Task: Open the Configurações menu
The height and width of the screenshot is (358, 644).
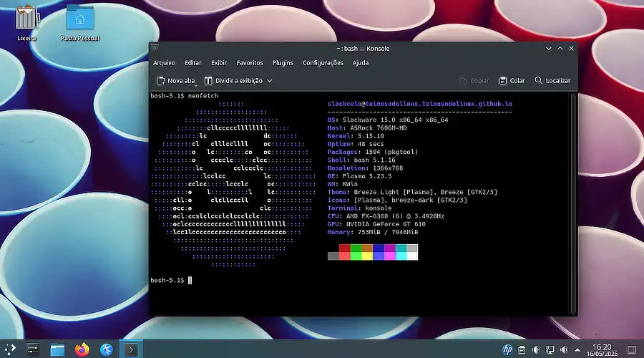Action: pyautogui.click(x=323, y=63)
